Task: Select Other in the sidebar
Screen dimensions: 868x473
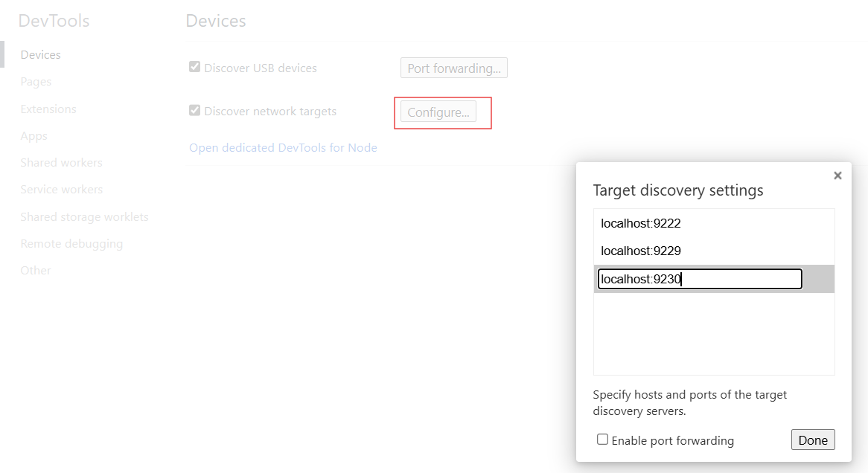Action: point(36,271)
